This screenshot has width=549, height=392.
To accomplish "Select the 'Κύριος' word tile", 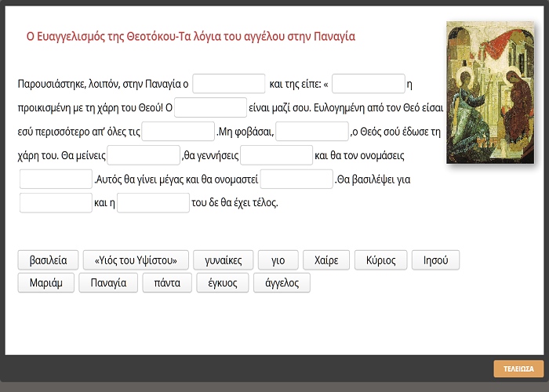I will click(381, 260).
